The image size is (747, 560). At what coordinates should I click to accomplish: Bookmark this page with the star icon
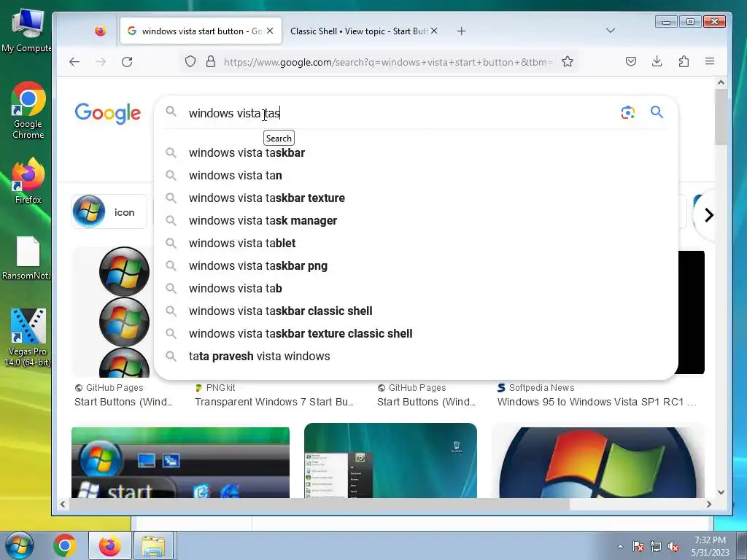567,62
